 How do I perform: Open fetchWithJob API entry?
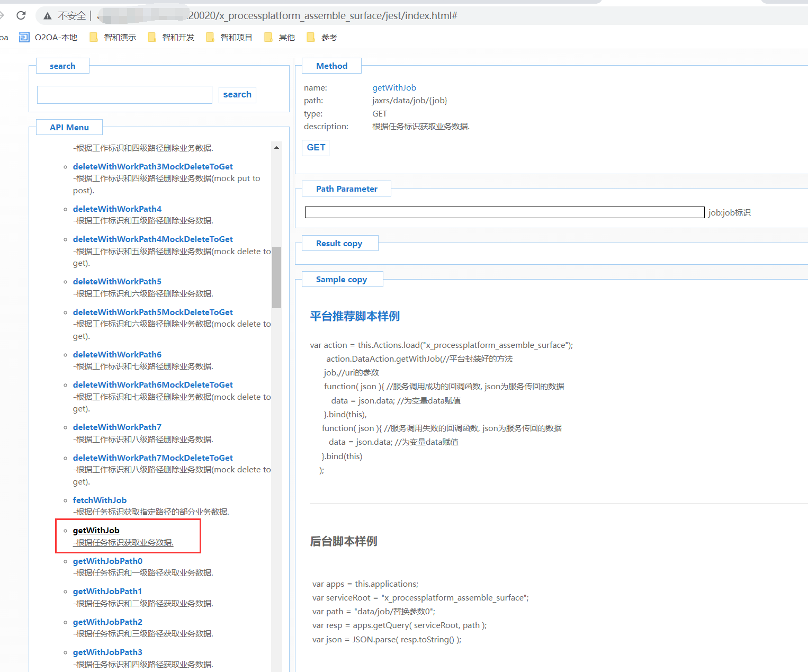[100, 500]
